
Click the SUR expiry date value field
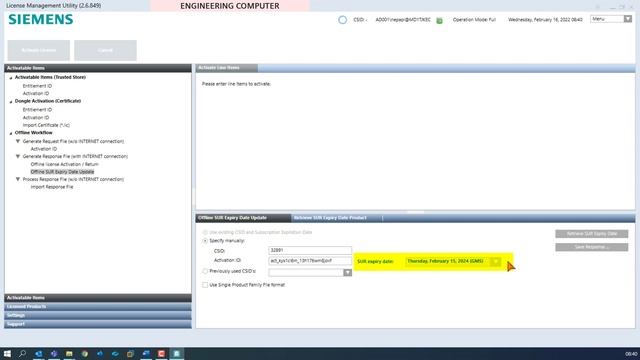[448, 261]
